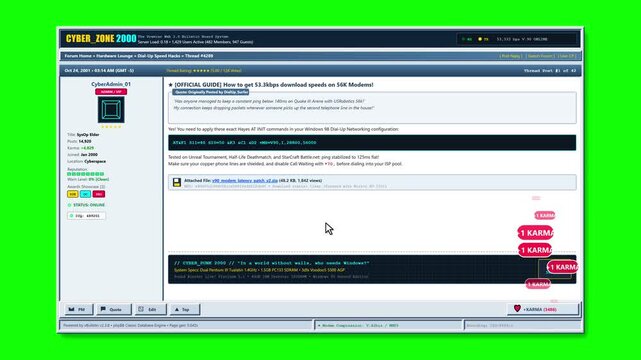
Task: Open CyberAdmin_01 profile name
Action: click(x=111, y=84)
